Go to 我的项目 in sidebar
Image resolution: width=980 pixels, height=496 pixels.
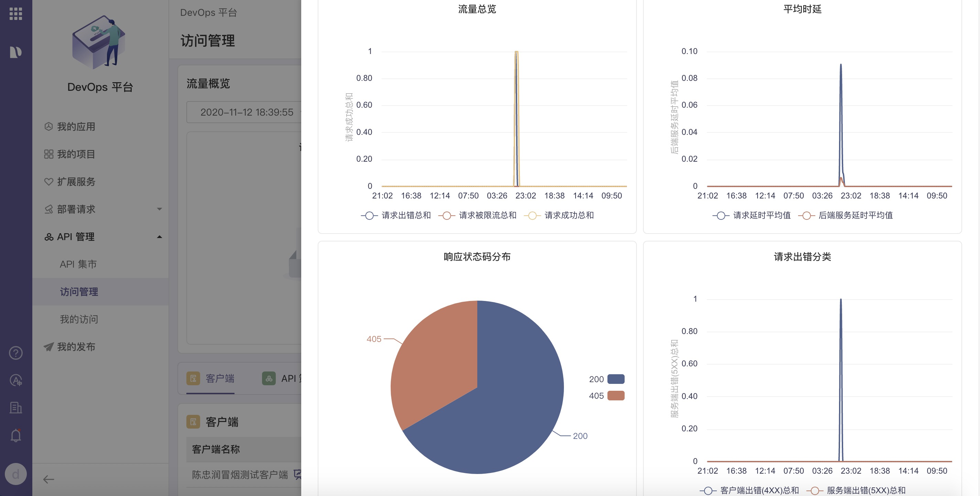(x=76, y=154)
